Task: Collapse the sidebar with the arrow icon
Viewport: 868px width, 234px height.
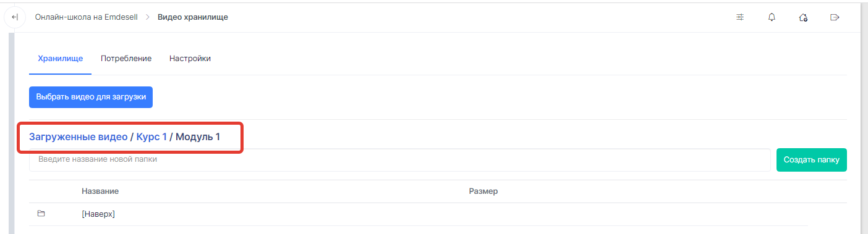Action: click(x=15, y=17)
